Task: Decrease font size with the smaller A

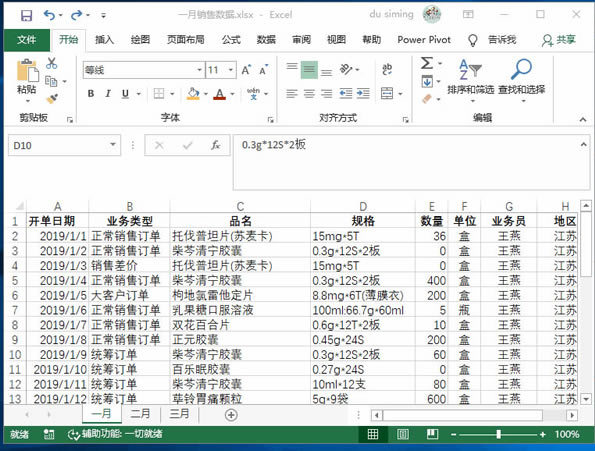Action: click(263, 70)
